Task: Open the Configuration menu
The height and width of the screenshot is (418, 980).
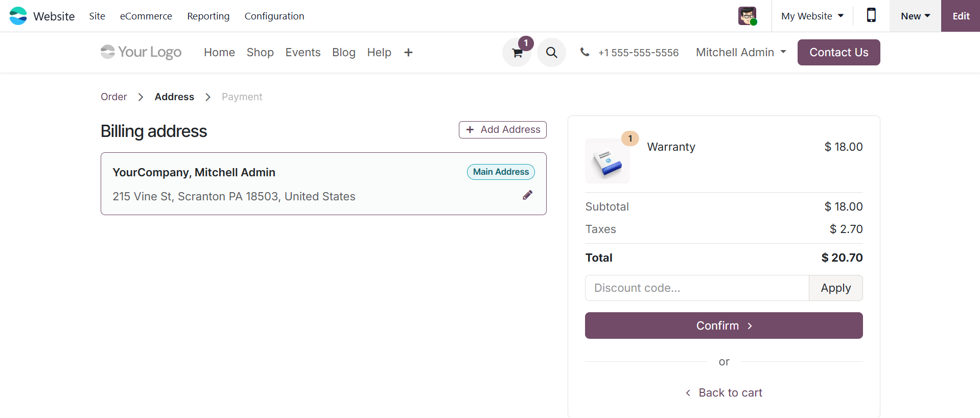Action: pos(274,16)
